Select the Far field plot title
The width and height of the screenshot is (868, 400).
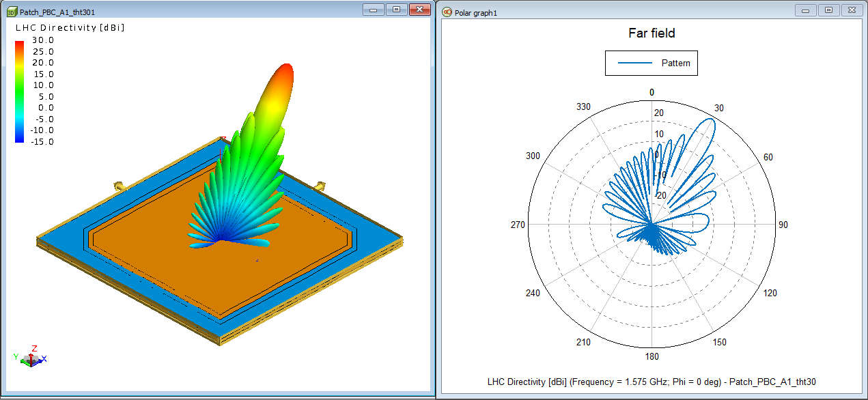pos(652,33)
